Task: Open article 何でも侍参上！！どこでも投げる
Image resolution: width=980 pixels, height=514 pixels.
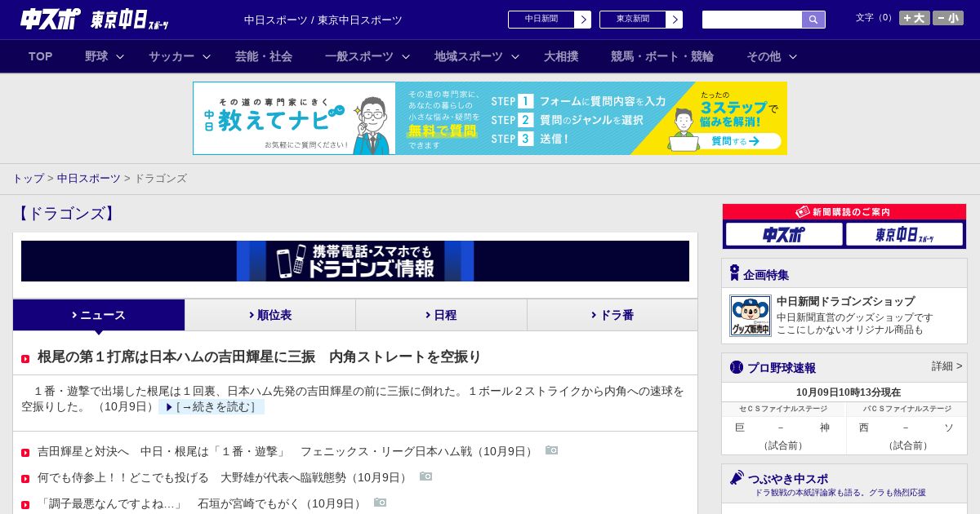Action: tap(224, 477)
